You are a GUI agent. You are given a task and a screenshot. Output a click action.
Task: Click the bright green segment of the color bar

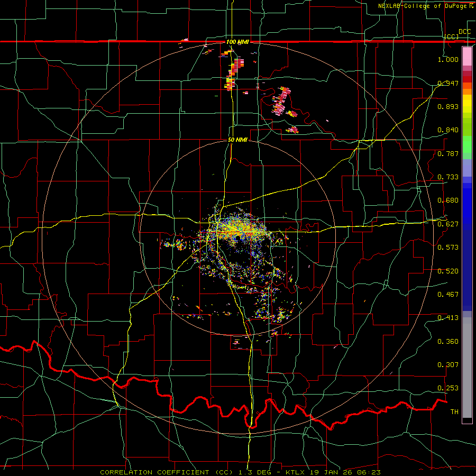[x=467, y=145]
